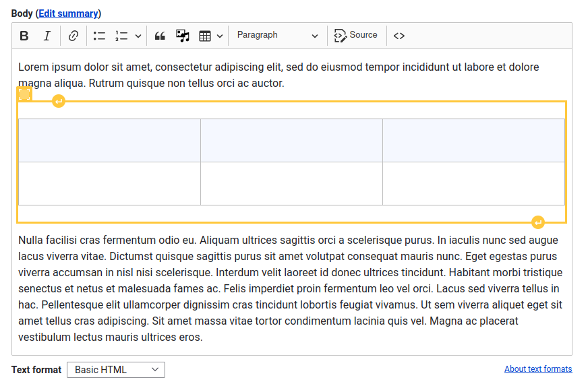588x388 pixels.
Task: Switch to Source editing view
Action: pyautogui.click(x=356, y=35)
